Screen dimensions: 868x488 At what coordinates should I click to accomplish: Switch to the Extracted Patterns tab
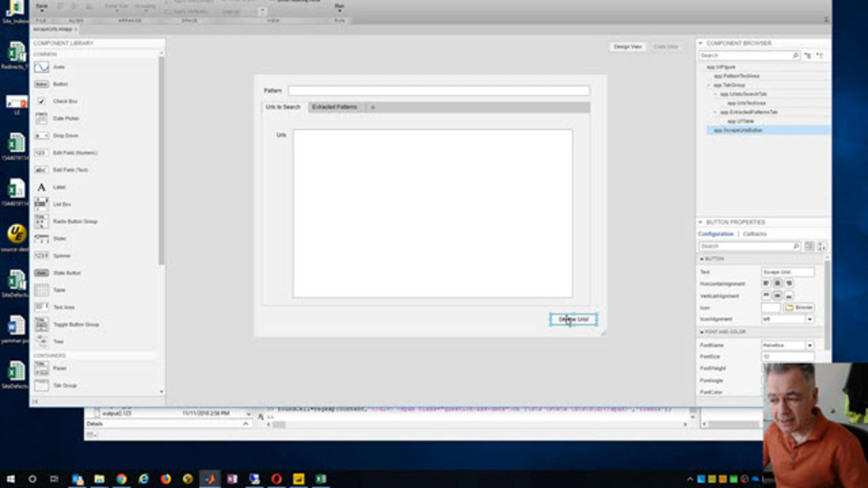click(334, 107)
